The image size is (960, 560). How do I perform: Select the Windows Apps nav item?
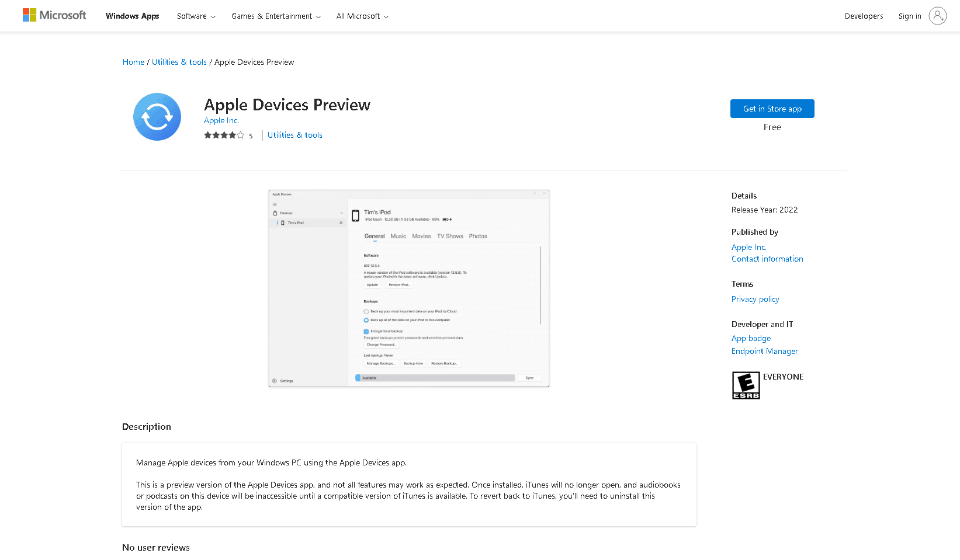tap(133, 16)
